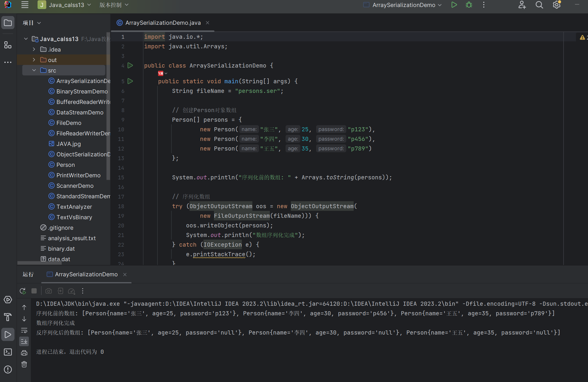Select the ArraySerializationDemo.java editor tab
The width and height of the screenshot is (588, 382).
click(162, 23)
